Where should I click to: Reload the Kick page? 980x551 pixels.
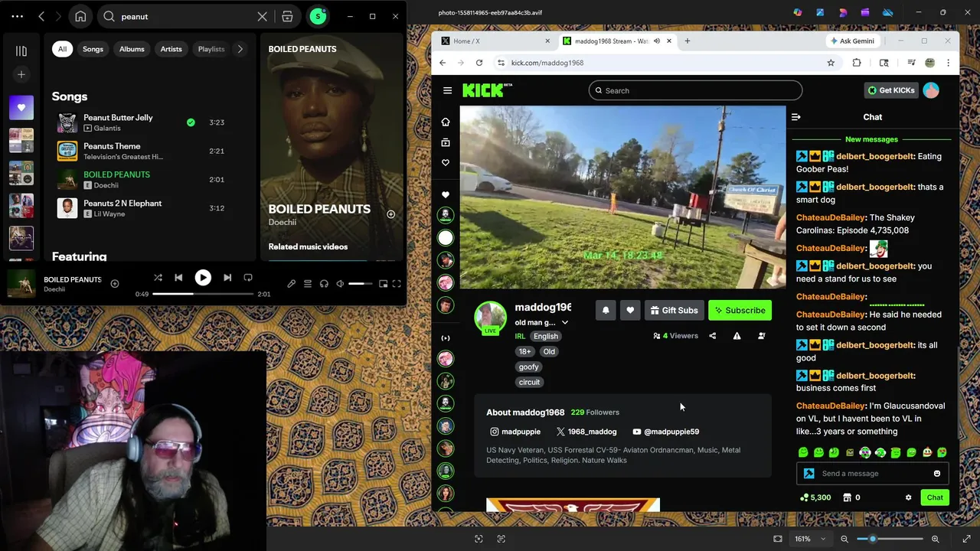479,63
